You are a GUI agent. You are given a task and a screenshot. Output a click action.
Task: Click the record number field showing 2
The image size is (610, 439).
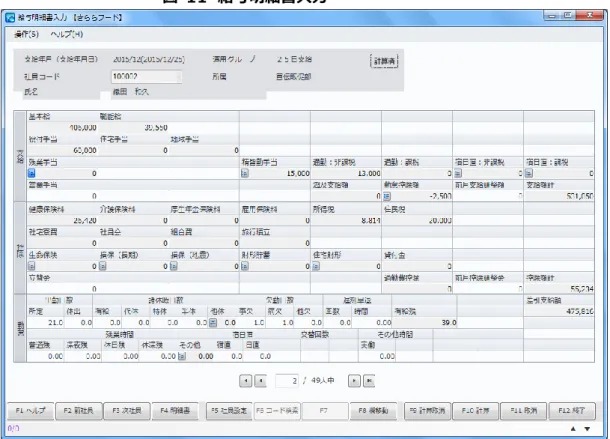[287, 381]
